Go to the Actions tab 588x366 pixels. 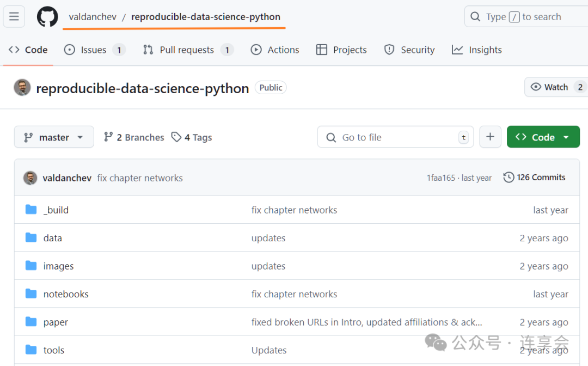(275, 50)
